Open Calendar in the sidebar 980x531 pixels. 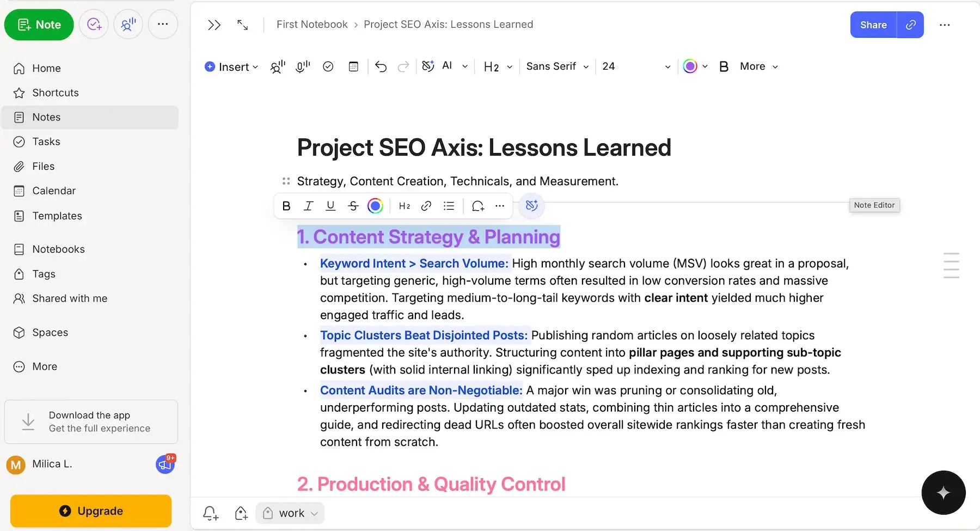point(90,191)
